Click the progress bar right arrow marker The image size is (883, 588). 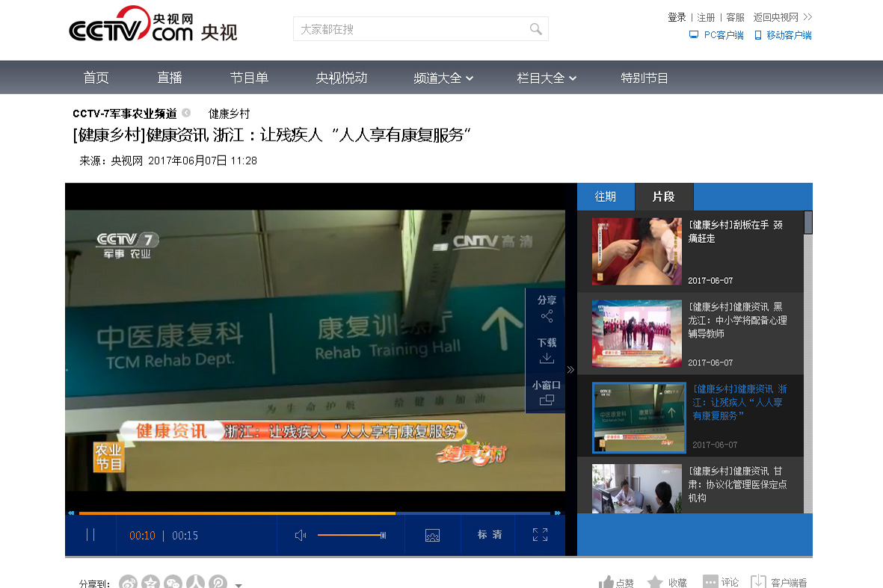[558, 513]
